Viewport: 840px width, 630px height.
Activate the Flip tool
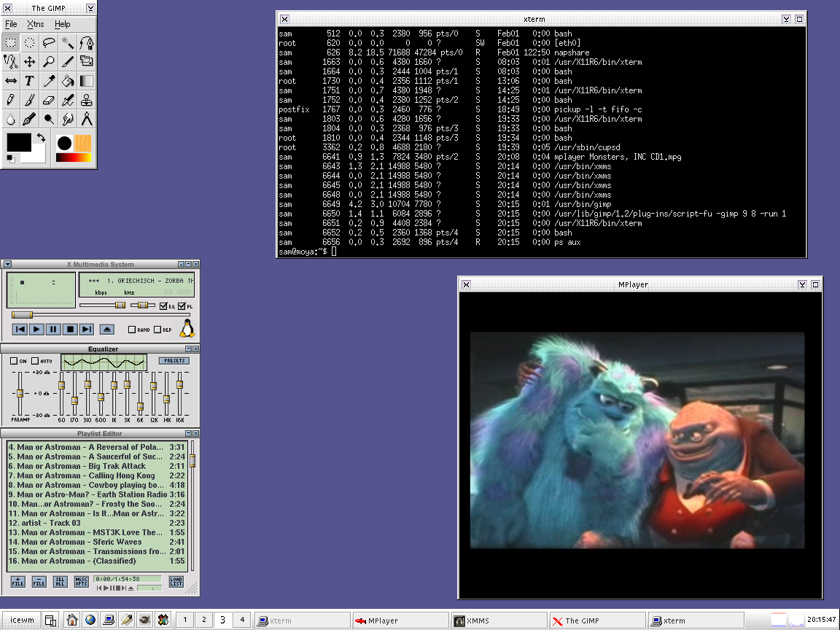tap(11, 81)
